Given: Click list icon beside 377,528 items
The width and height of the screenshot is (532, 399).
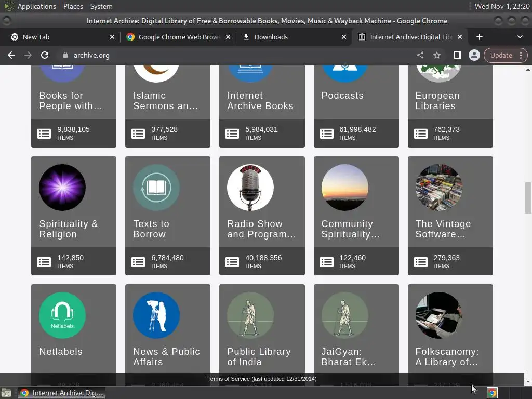Looking at the screenshot, I should (x=138, y=134).
